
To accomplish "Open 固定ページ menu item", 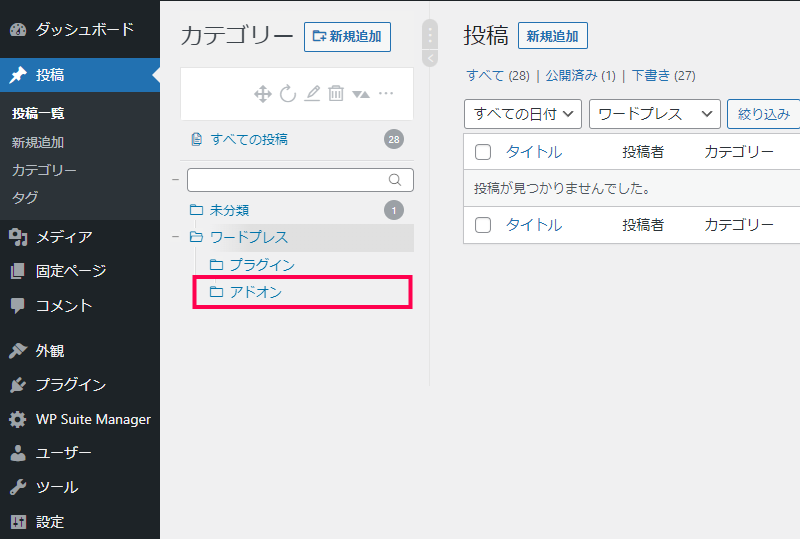I will (x=80, y=271).
